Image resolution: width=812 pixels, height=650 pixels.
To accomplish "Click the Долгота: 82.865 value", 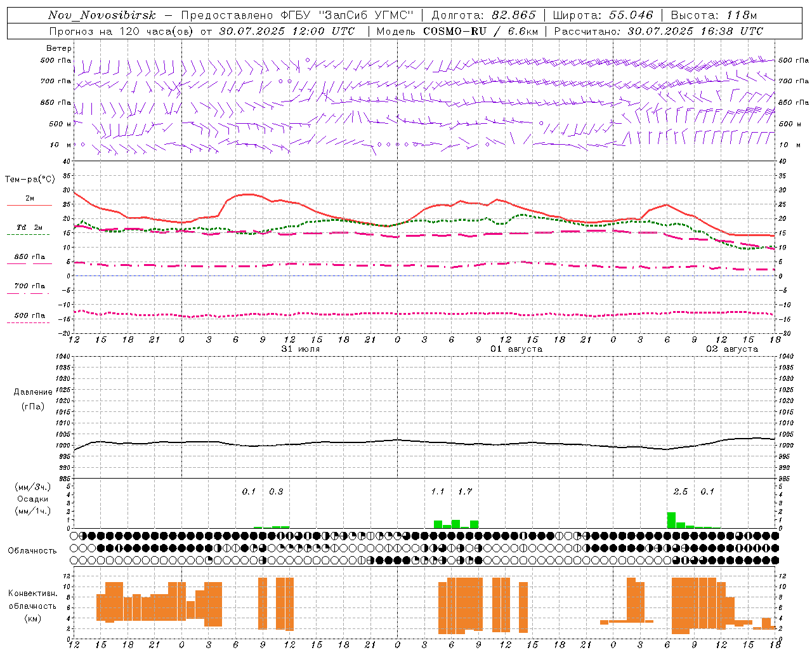I will pos(484,15).
